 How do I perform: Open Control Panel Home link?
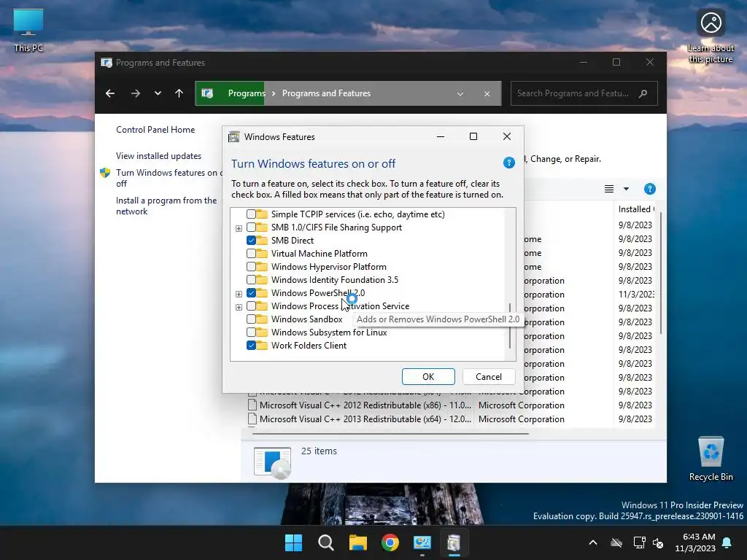(x=155, y=130)
